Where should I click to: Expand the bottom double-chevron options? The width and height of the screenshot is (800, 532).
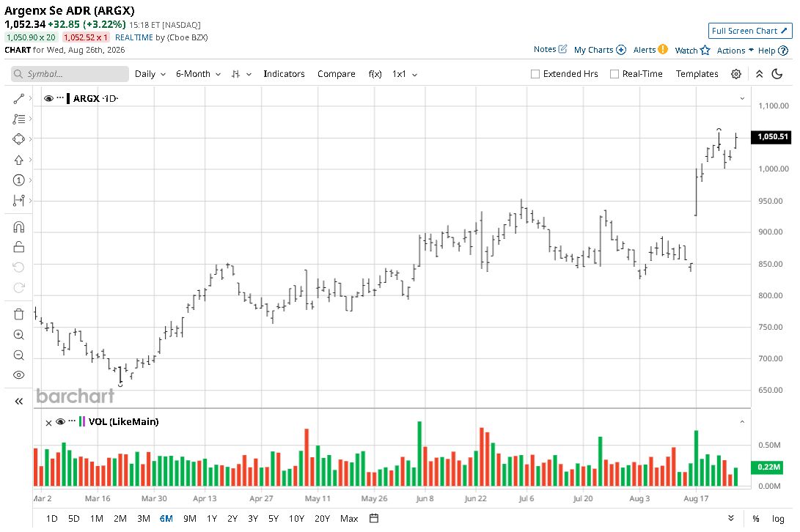[730, 518]
